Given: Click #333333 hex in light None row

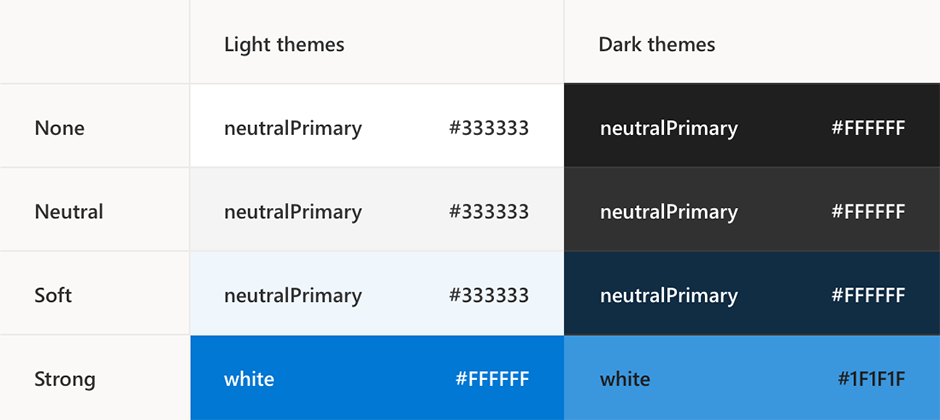Looking at the screenshot, I should pyautogui.click(x=489, y=128).
